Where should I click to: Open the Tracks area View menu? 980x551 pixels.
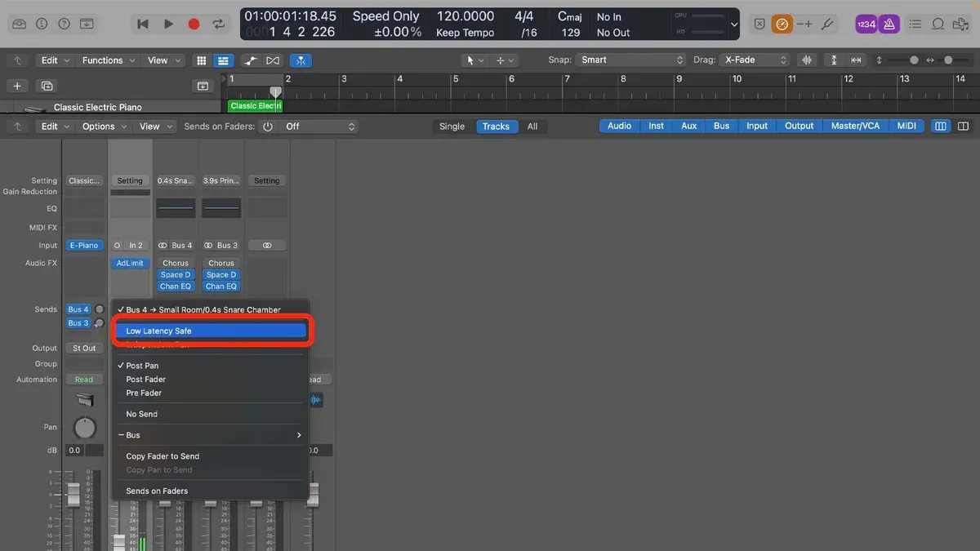point(163,60)
